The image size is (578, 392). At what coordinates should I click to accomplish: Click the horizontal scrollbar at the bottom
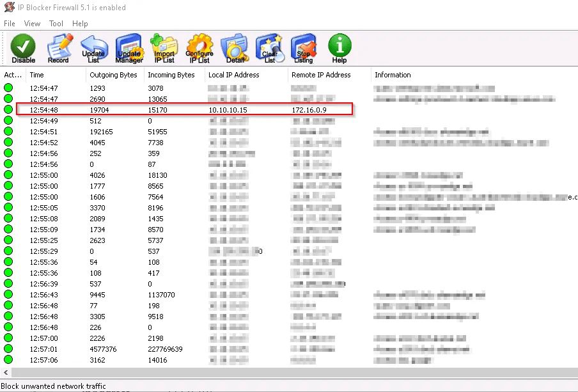pyautogui.click(x=288, y=372)
